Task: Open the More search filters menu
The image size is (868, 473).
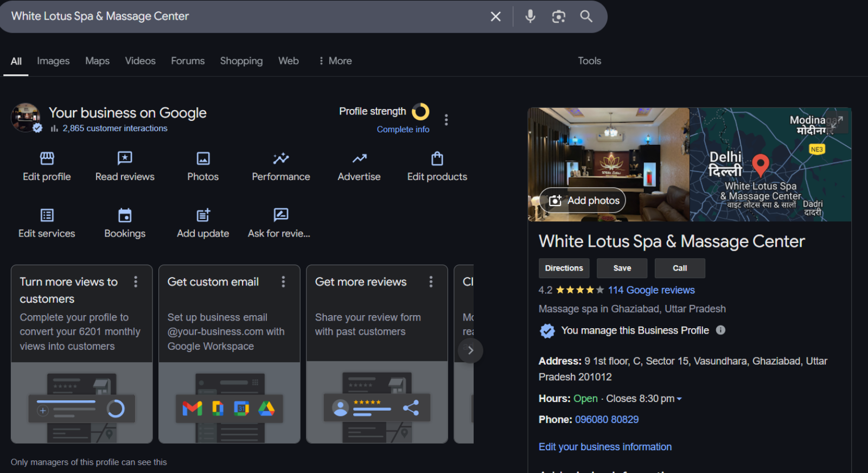Action: (335, 61)
